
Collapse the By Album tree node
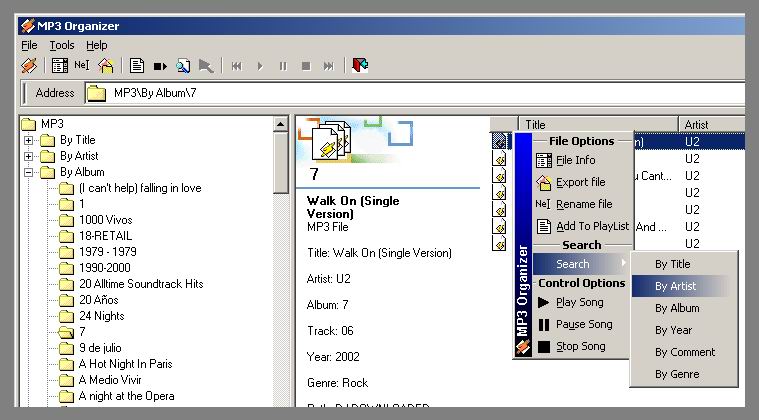(x=29, y=172)
